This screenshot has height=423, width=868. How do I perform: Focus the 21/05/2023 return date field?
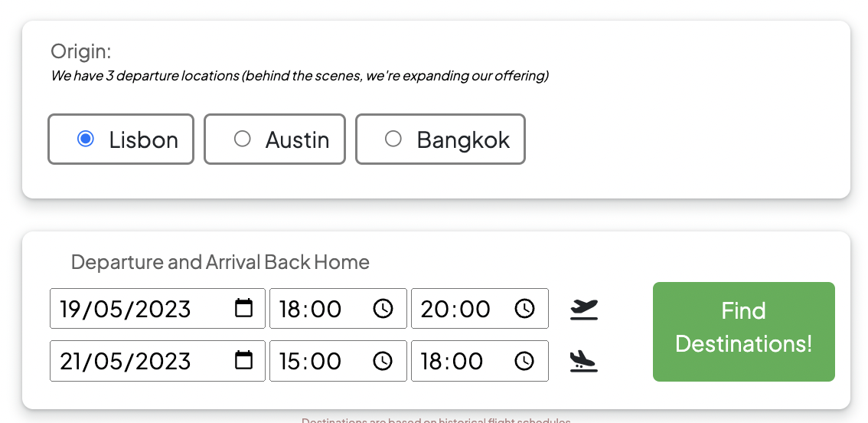[x=158, y=361]
